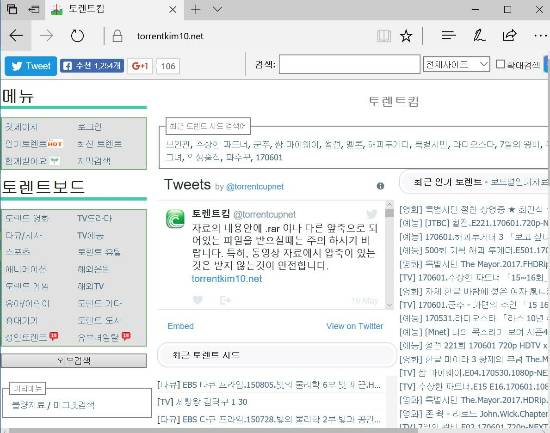The height and width of the screenshot is (433, 550).
Task: Click tweet scrollbar up arrow
Action: pos(389,204)
